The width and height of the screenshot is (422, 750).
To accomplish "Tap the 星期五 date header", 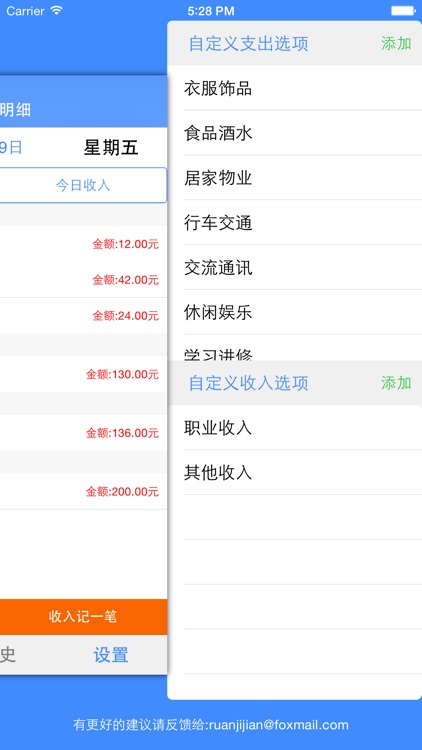I will click(111, 147).
